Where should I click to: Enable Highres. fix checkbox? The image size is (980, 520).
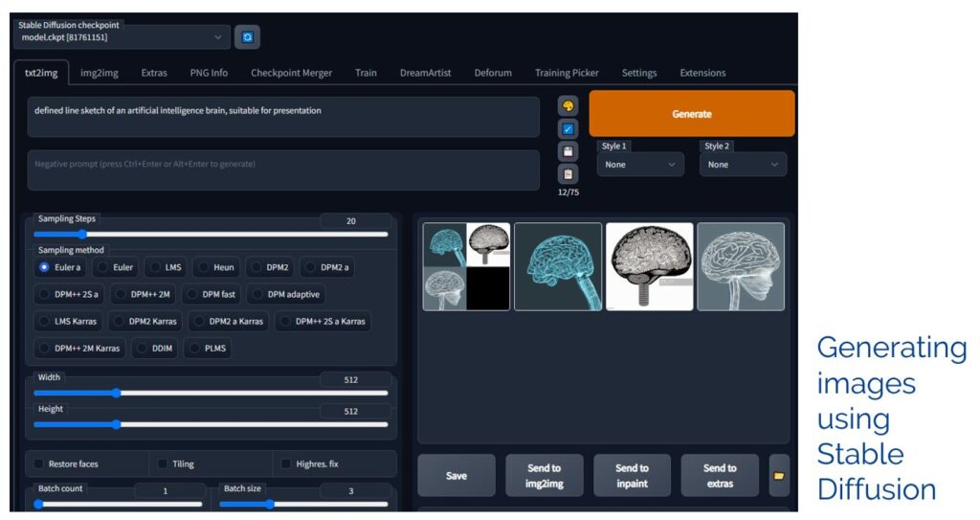click(x=285, y=463)
